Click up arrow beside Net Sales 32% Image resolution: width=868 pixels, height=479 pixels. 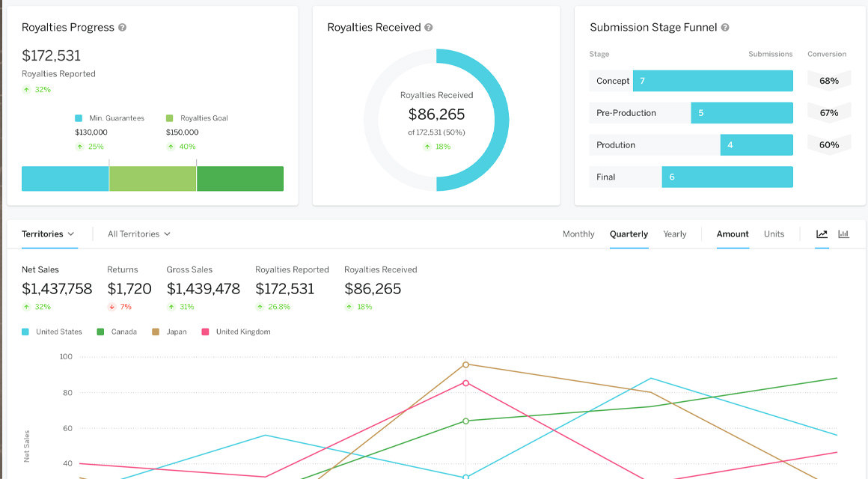[26, 307]
